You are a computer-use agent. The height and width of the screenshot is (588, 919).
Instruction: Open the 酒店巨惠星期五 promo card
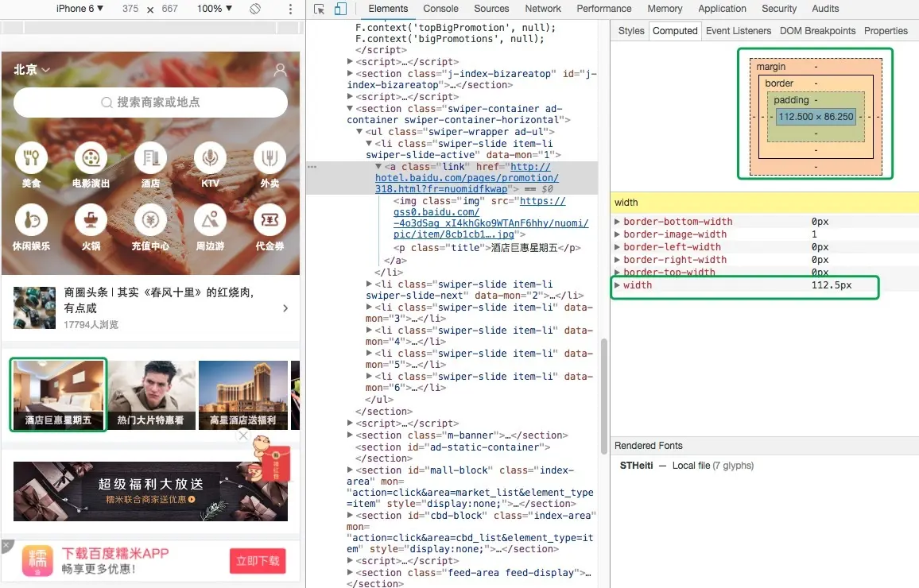click(x=59, y=395)
